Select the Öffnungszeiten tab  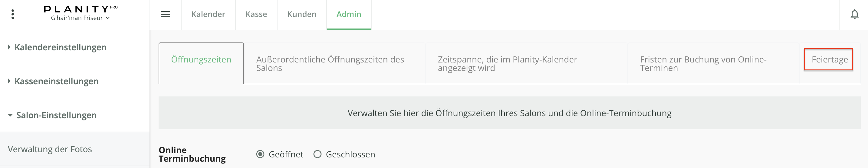click(201, 60)
